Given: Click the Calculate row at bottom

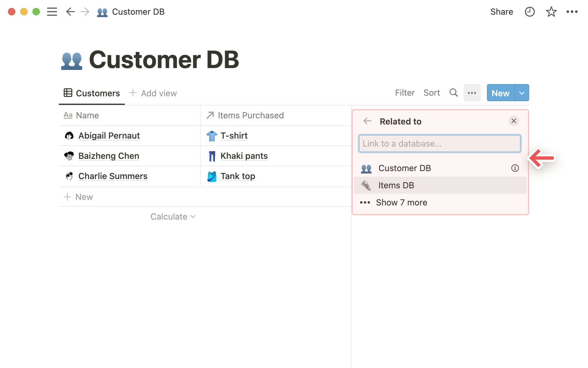Looking at the screenshot, I should tap(173, 217).
